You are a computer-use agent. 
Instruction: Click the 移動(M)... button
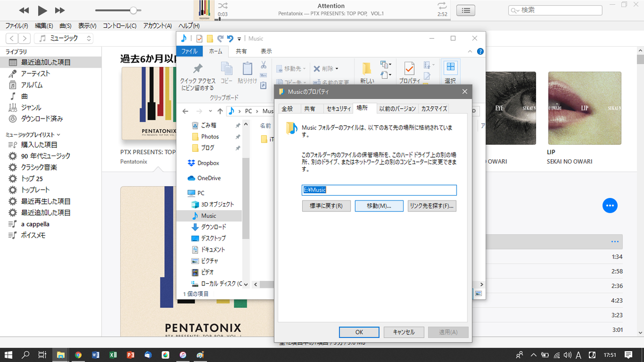point(379,206)
